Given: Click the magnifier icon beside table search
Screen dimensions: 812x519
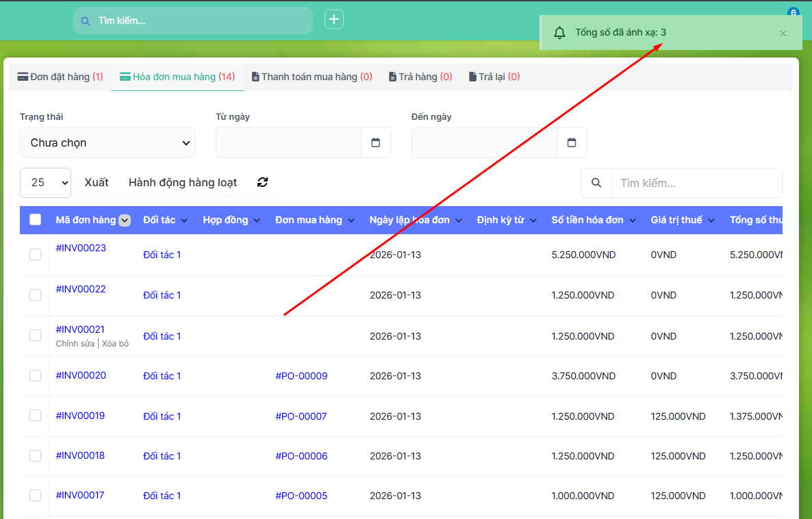Looking at the screenshot, I should (x=596, y=183).
